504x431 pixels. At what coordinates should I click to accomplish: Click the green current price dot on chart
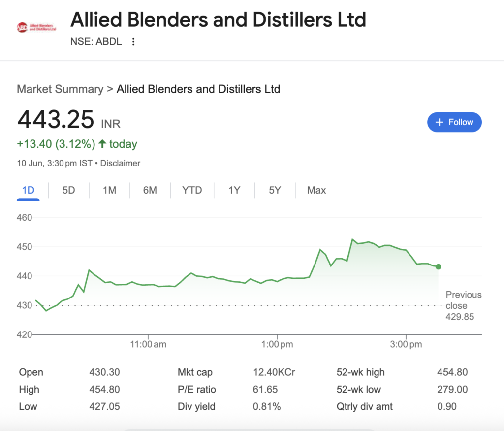(438, 266)
